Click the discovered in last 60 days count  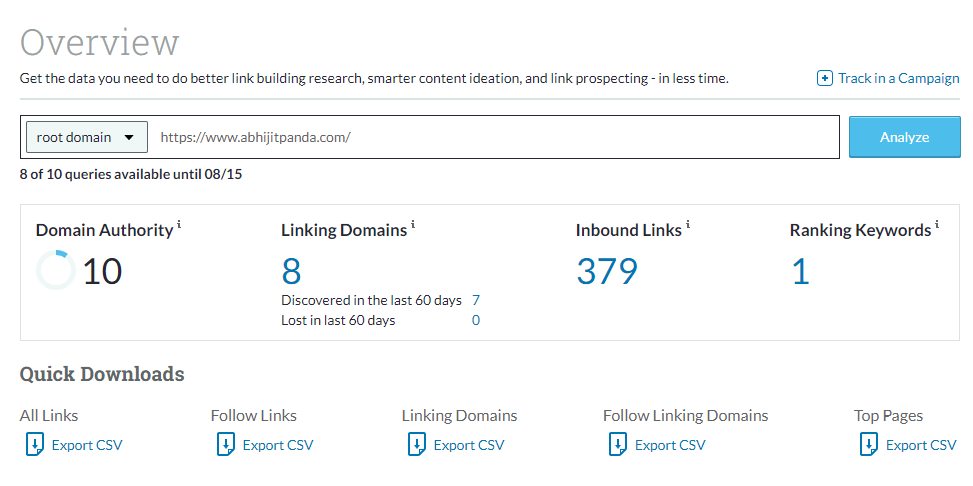pyautogui.click(x=476, y=300)
